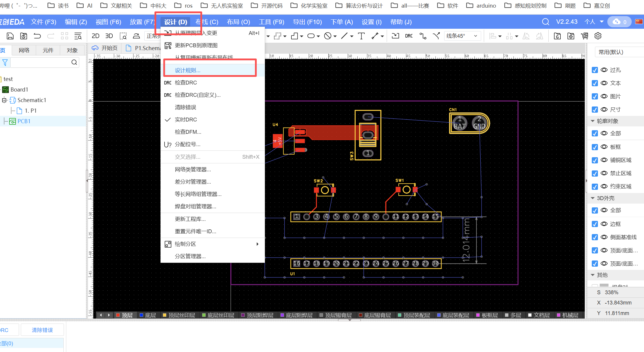Click the DRC check toolbar icon
Image resolution: width=644 pixels, height=352 pixels.
click(x=409, y=36)
